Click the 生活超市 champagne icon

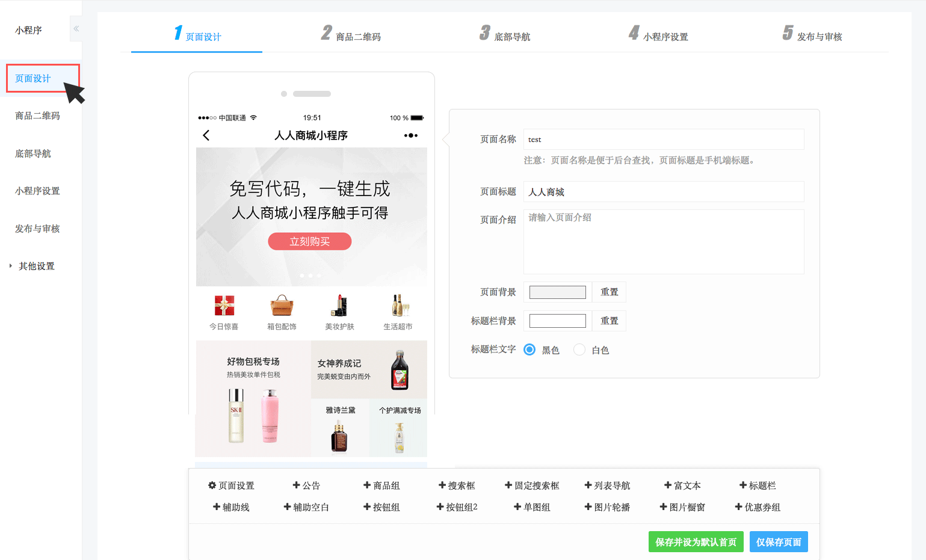pos(398,306)
